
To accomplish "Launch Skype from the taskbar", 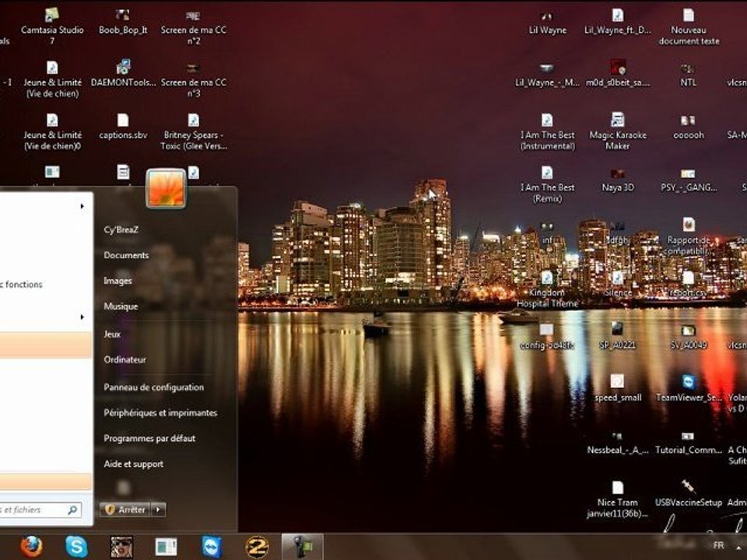I will [x=76, y=547].
